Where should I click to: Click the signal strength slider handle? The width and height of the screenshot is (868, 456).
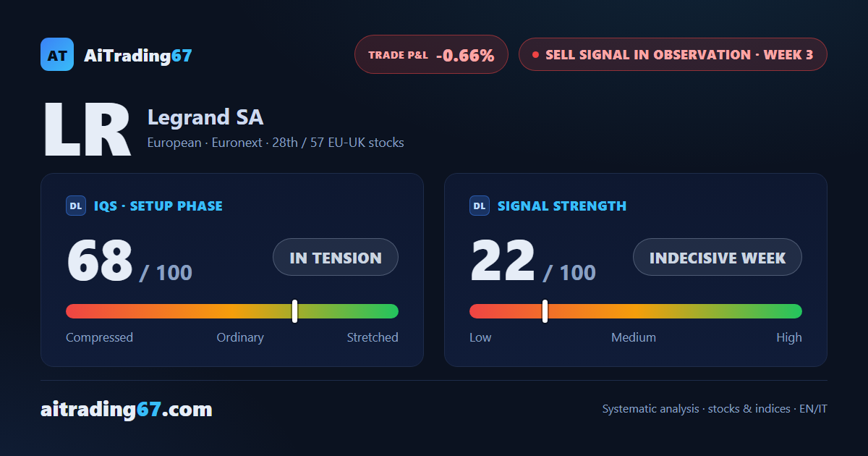pos(545,311)
